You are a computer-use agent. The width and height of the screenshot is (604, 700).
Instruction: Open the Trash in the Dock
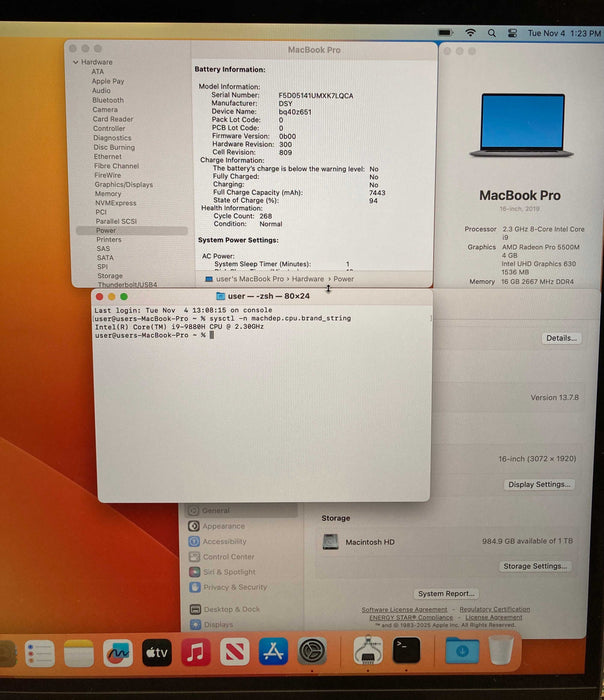point(500,650)
